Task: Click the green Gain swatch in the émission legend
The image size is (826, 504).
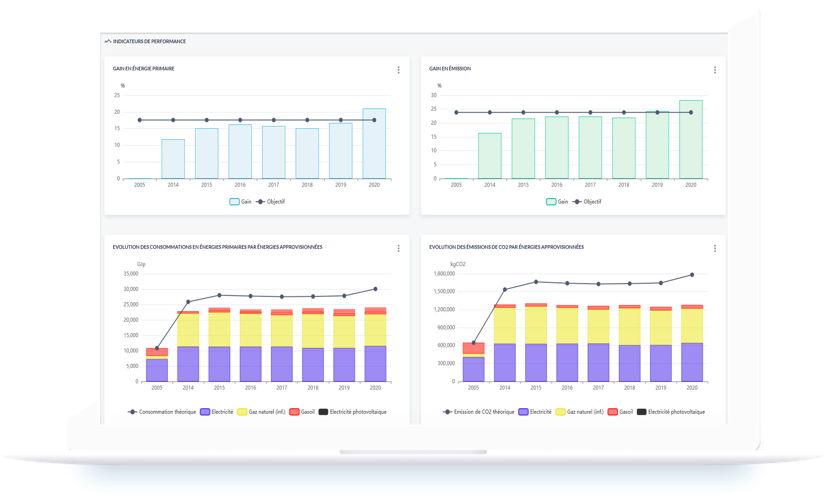Action: click(551, 202)
